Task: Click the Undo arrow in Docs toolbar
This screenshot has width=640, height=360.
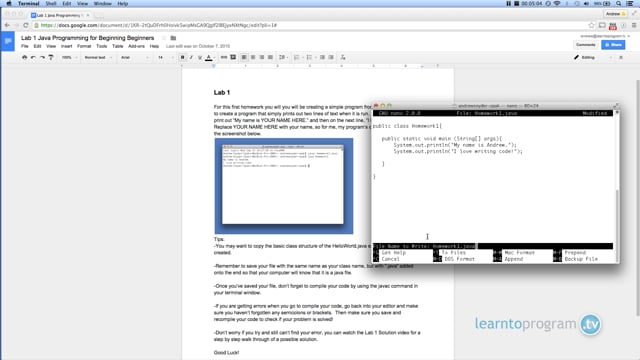Action: pos(33,58)
